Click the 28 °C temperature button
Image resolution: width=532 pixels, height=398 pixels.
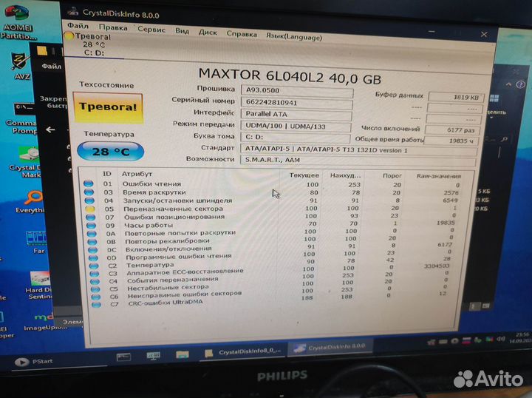pyautogui.click(x=111, y=151)
